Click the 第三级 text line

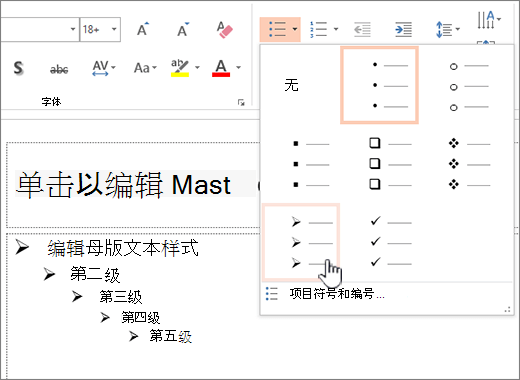pyautogui.click(x=121, y=296)
